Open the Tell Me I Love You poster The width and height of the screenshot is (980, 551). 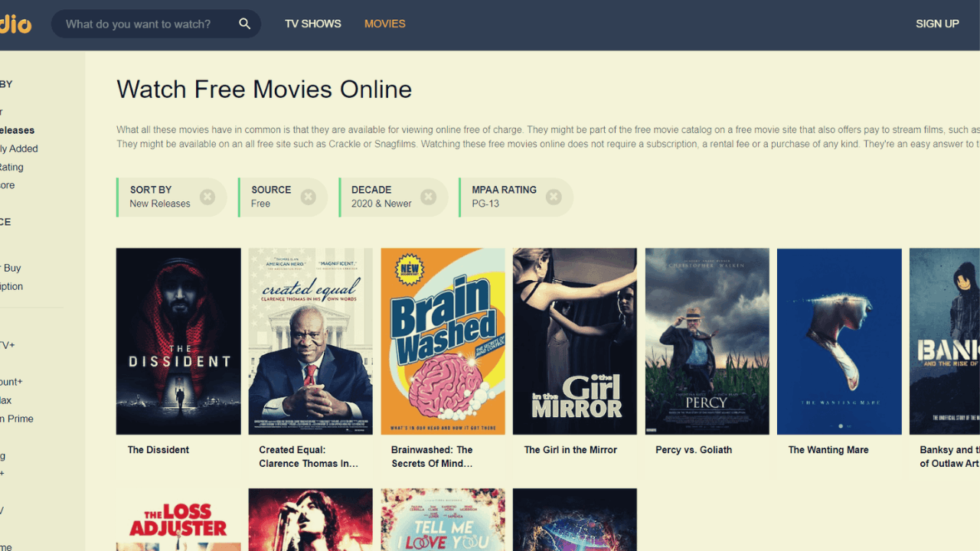pyautogui.click(x=443, y=520)
